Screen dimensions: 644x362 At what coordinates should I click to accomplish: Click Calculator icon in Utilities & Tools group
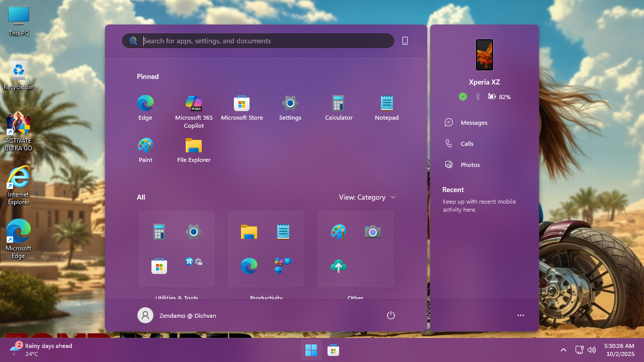(x=159, y=232)
